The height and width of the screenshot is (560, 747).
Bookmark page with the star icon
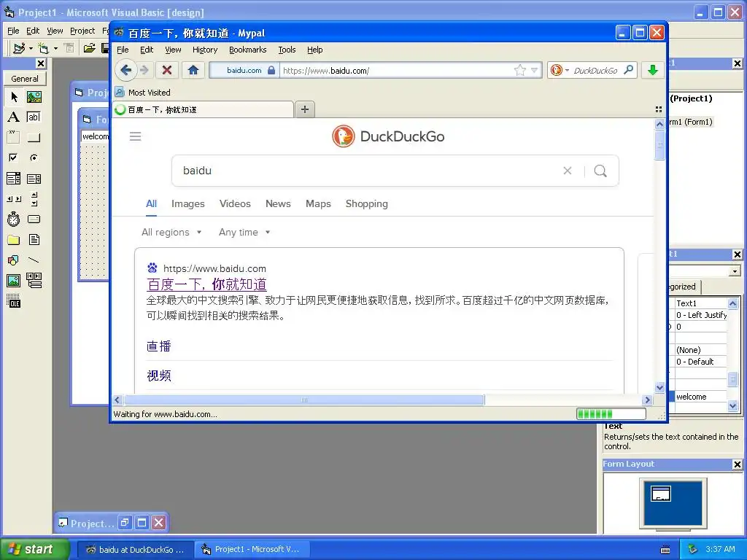pos(519,71)
